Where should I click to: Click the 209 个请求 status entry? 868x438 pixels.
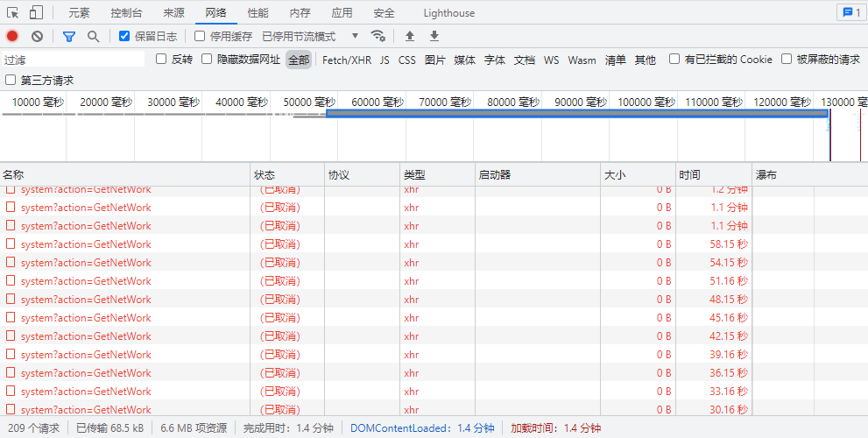(x=34, y=428)
